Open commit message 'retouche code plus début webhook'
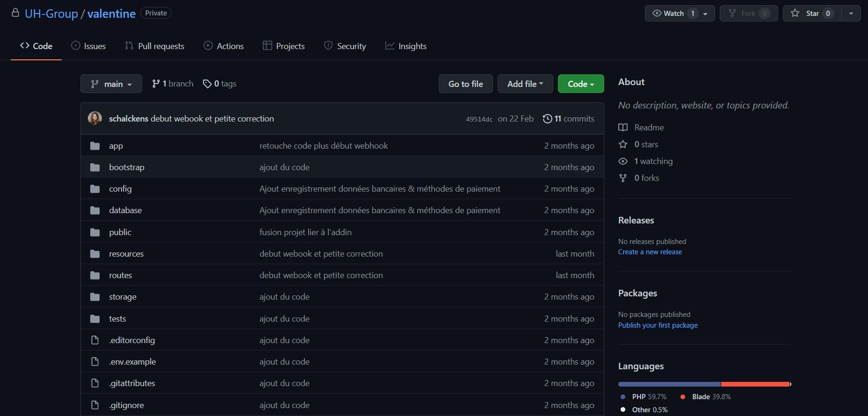868x416 pixels. click(x=324, y=146)
